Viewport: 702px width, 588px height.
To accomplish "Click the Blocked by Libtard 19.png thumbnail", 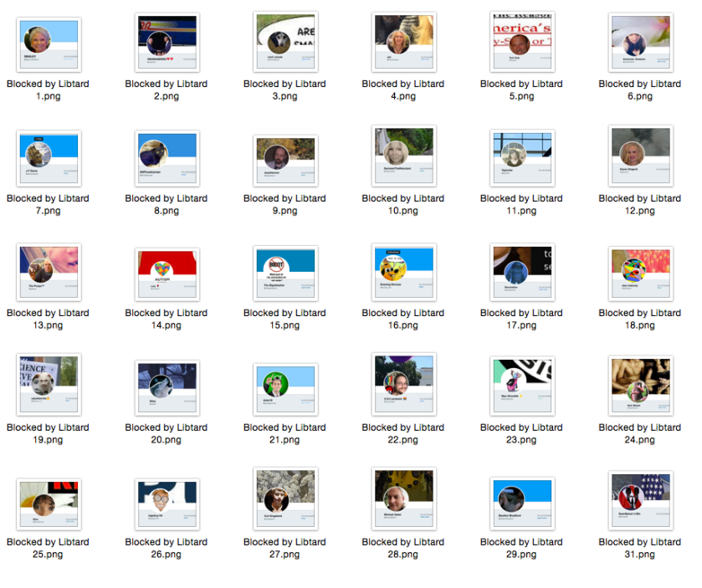I will pos(49,386).
